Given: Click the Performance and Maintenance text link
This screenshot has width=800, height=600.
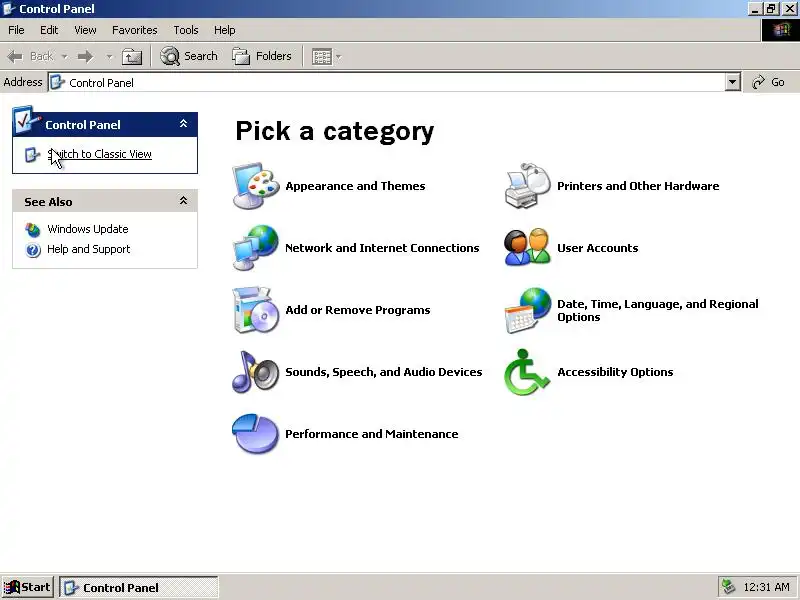Looking at the screenshot, I should tap(371, 434).
